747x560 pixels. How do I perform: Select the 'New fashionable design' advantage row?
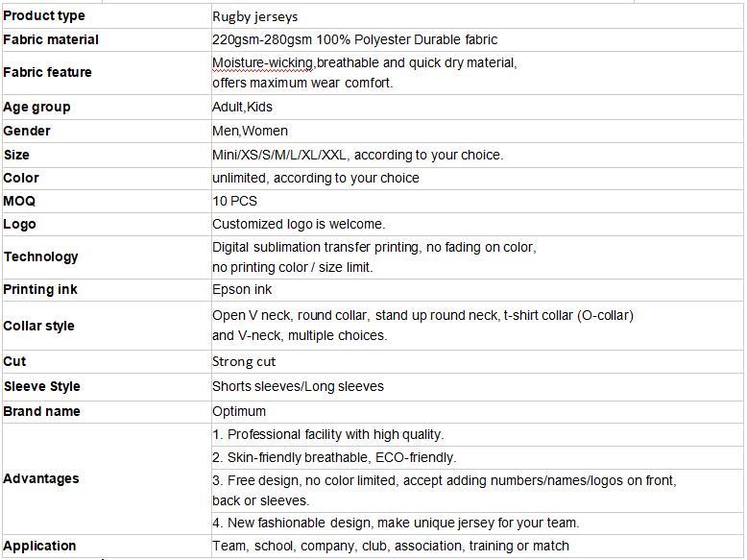pos(477,523)
